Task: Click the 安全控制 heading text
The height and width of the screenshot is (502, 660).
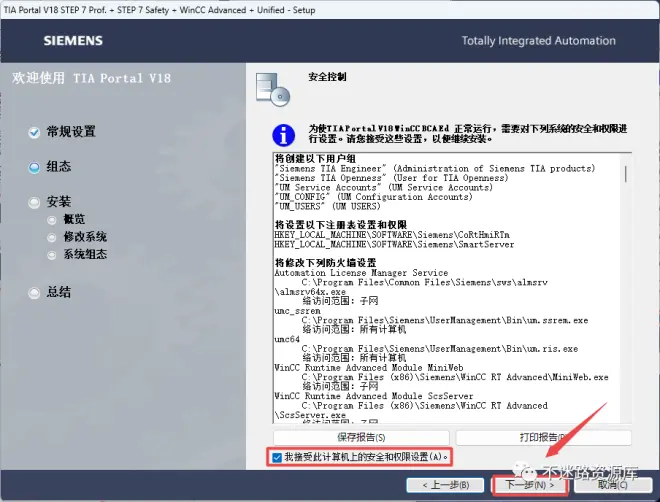Action: 327,77
